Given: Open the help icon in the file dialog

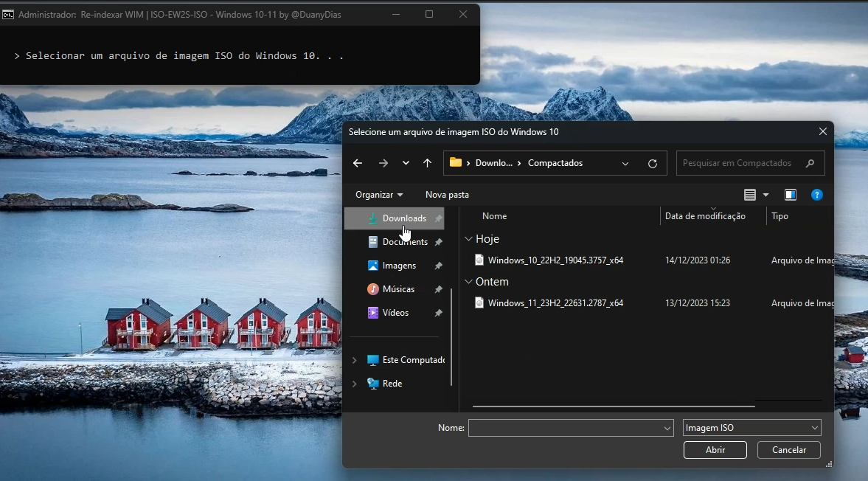Looking at the screenshot, I should 817,194.
